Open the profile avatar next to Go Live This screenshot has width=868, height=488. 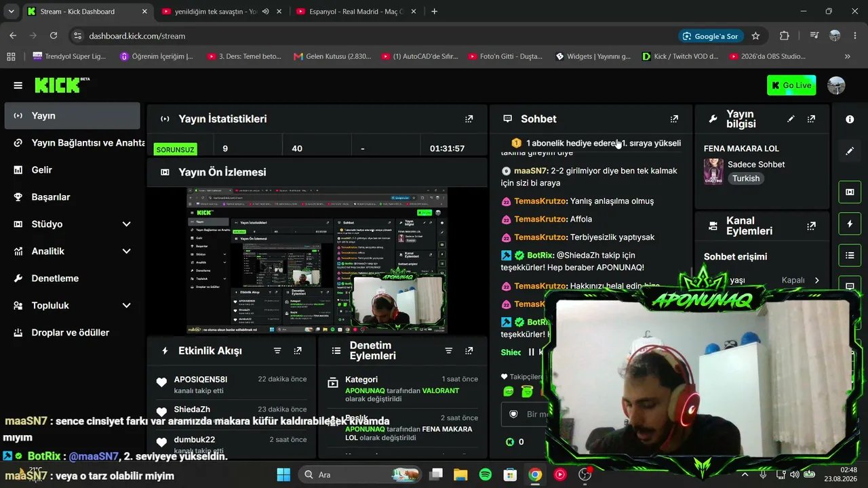pos(836,85)
